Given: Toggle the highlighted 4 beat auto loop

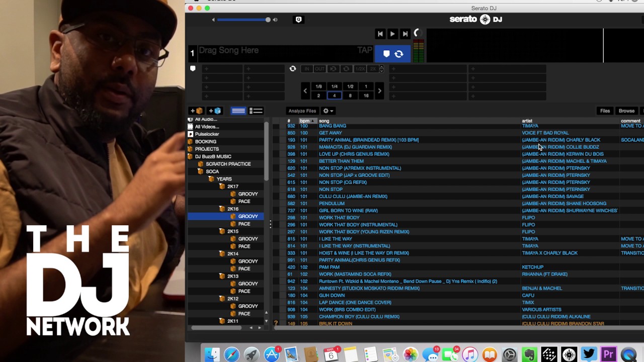Looking at the screenshot, I should pos(334,96).
